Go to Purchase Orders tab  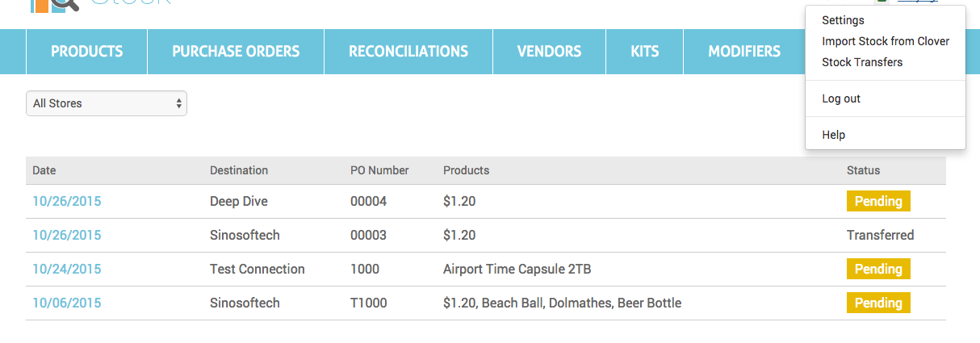tap(236, 52)
